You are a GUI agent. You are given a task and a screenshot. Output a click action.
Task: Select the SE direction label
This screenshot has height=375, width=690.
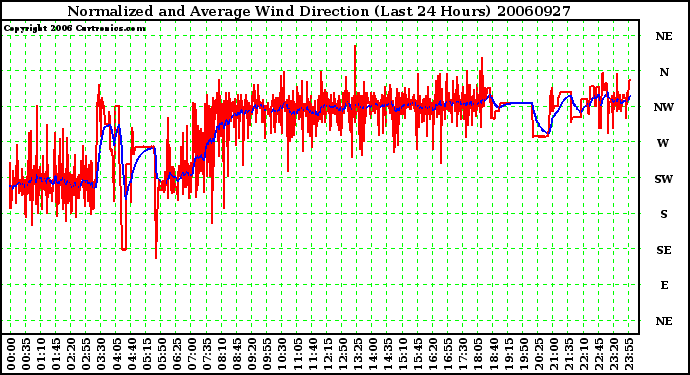point(664,250)
